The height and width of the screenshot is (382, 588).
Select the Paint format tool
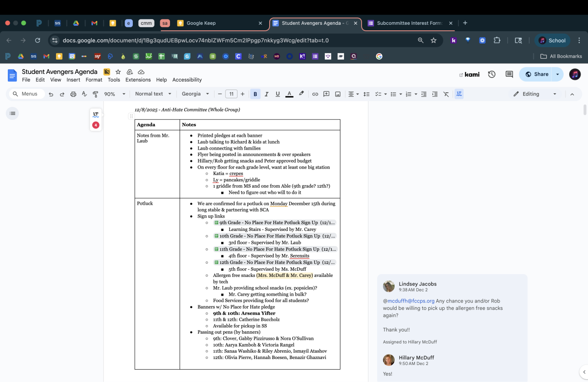(96, 94)
